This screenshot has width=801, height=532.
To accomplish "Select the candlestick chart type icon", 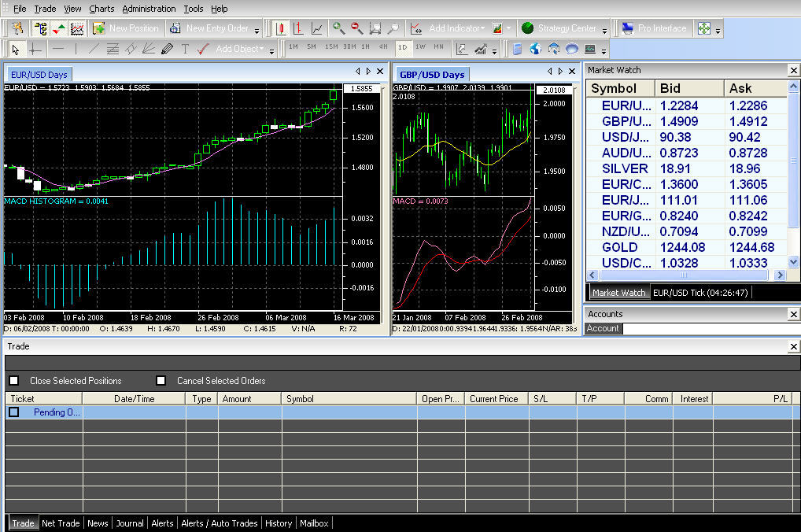I will [280, 28].
